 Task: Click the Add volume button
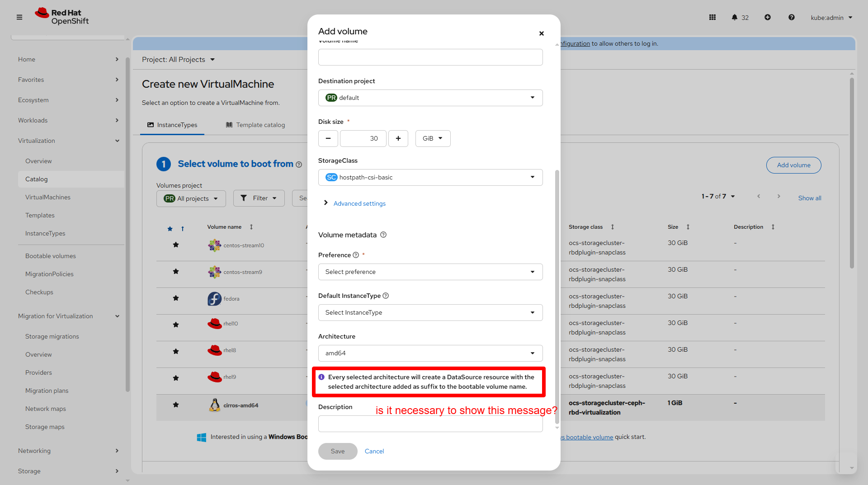click(x=794, y=165)
